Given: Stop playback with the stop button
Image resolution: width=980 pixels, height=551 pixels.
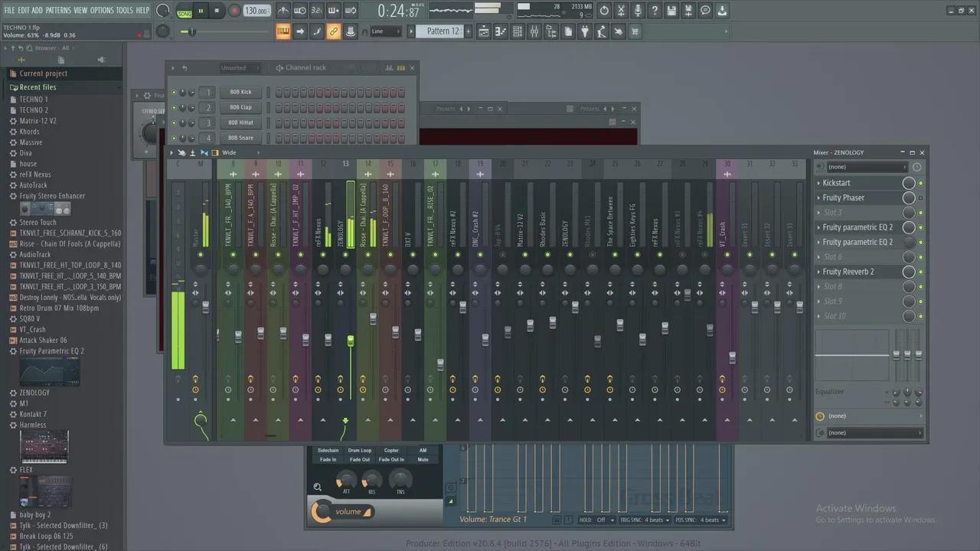Looking at the screenshot, I should pyautogui.click(x=217, y=11).
